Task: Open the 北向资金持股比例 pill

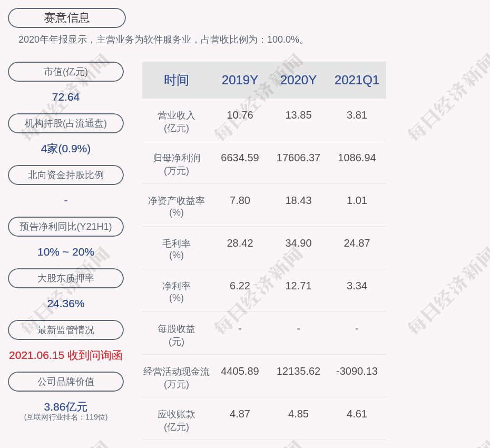Action: pyautogui.click(x=66, y=175)
